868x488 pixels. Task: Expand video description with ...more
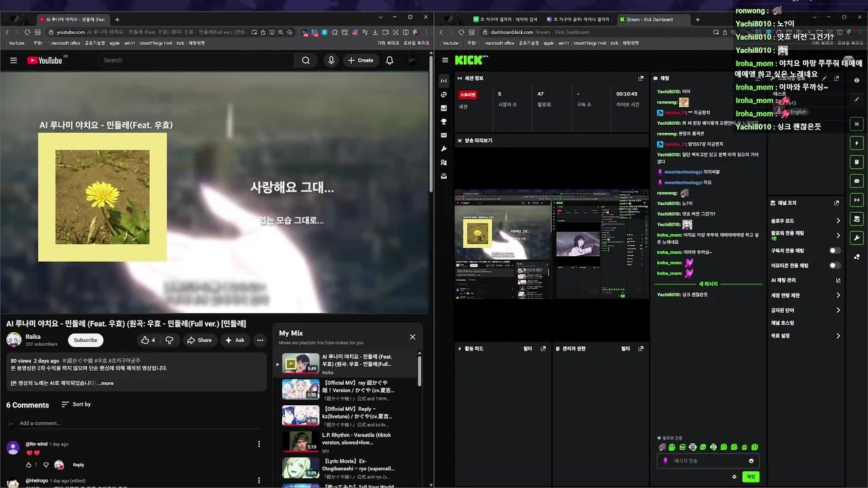(x=106, y=384)
